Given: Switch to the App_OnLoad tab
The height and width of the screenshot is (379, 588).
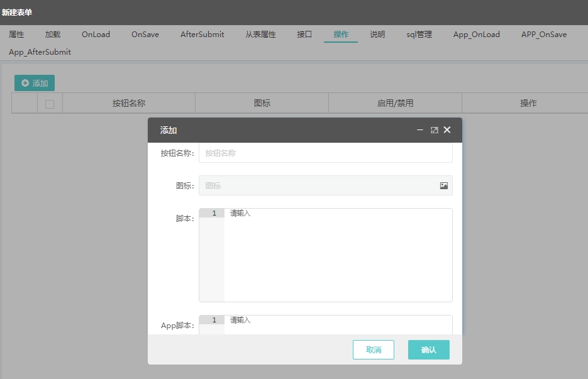Looking at the screenshot, I should [x=476, y=35].
